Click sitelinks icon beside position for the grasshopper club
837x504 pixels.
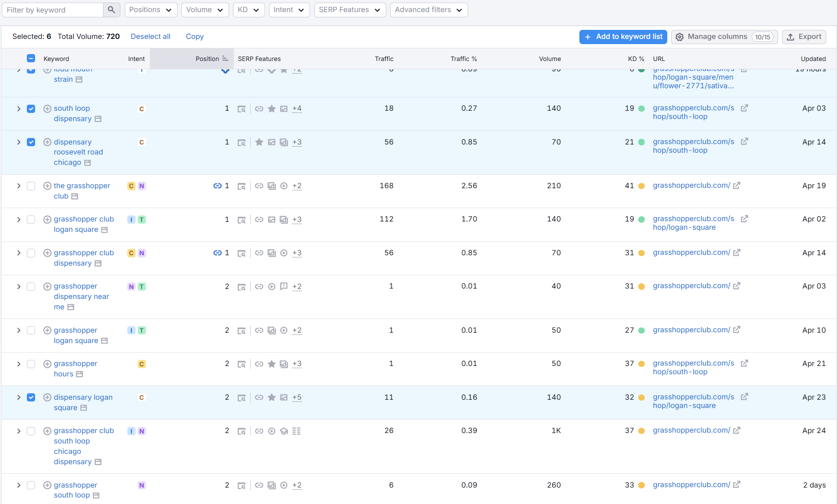point(217,186)
